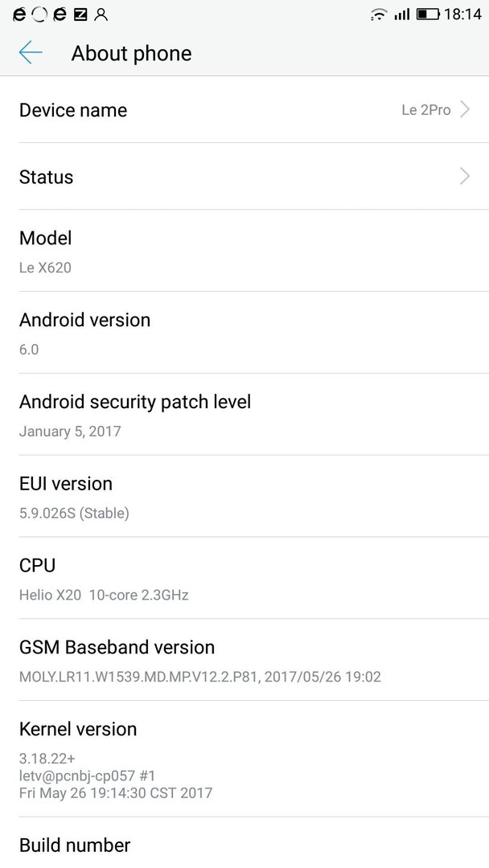The width and height of the screenshot is (489, 868).
Task: Open the Status entry
Action: (x=244, y=177)
